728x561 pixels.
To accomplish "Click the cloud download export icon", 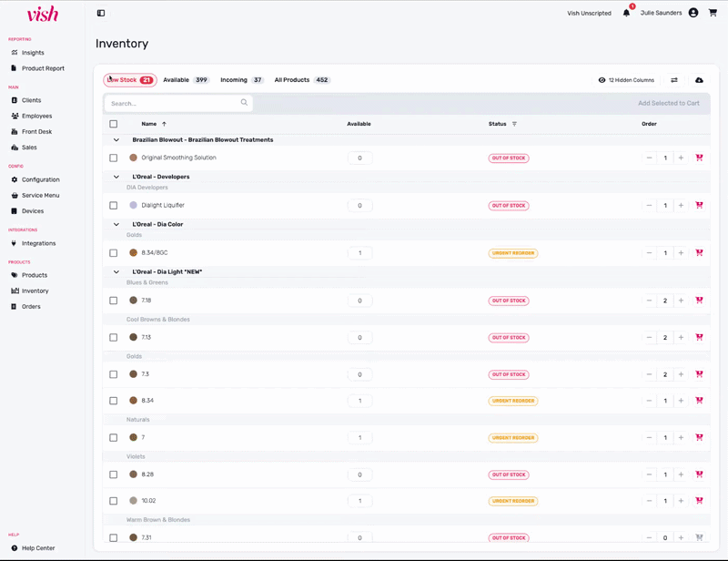I will [699, 80].
